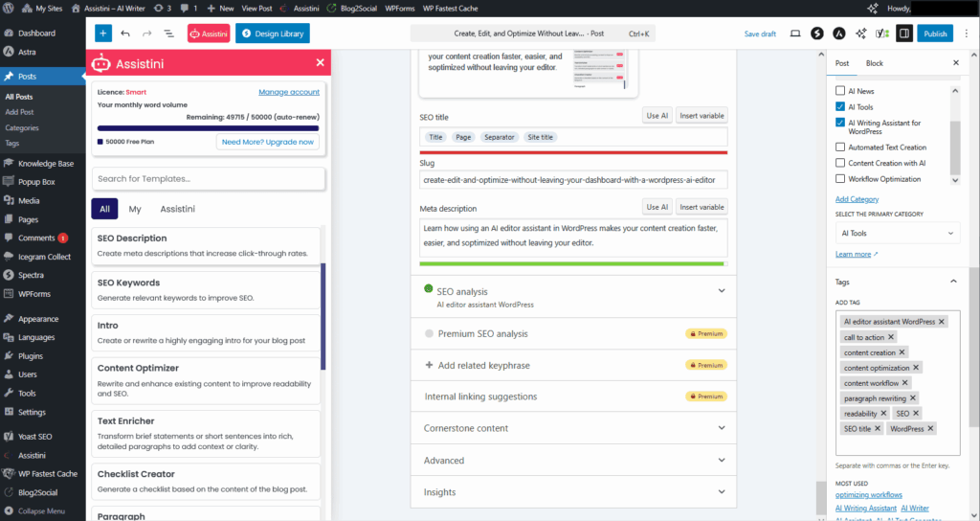Remove the 'readability' tag
This screenshot has height=521, width=980.
[883, 414]
